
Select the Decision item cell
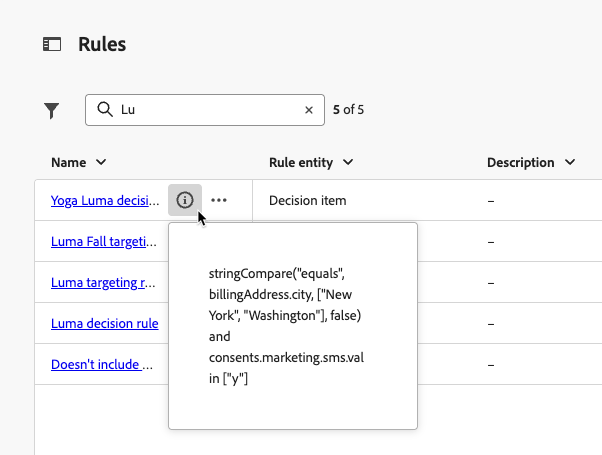tap(308, 200)
